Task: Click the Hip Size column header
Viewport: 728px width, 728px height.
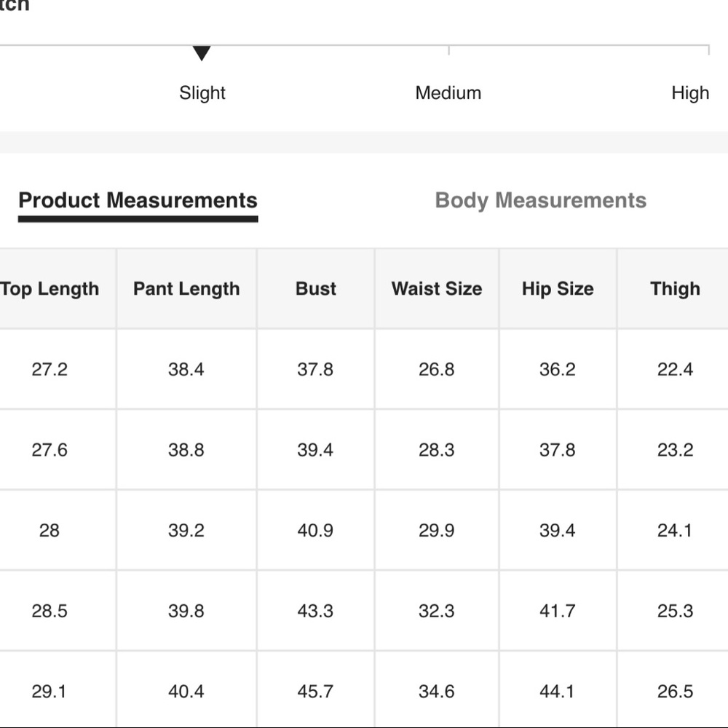Action: (558, 289)
